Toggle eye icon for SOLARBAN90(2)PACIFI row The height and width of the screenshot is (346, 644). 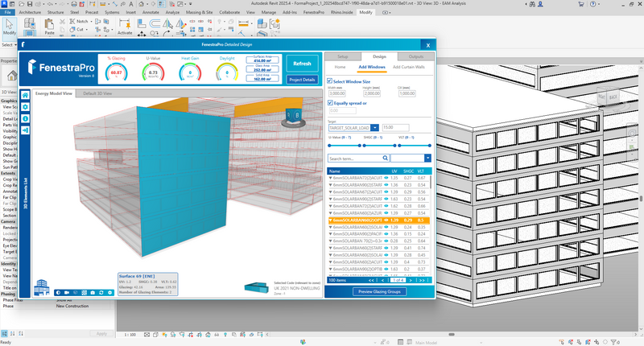point(386,234)
